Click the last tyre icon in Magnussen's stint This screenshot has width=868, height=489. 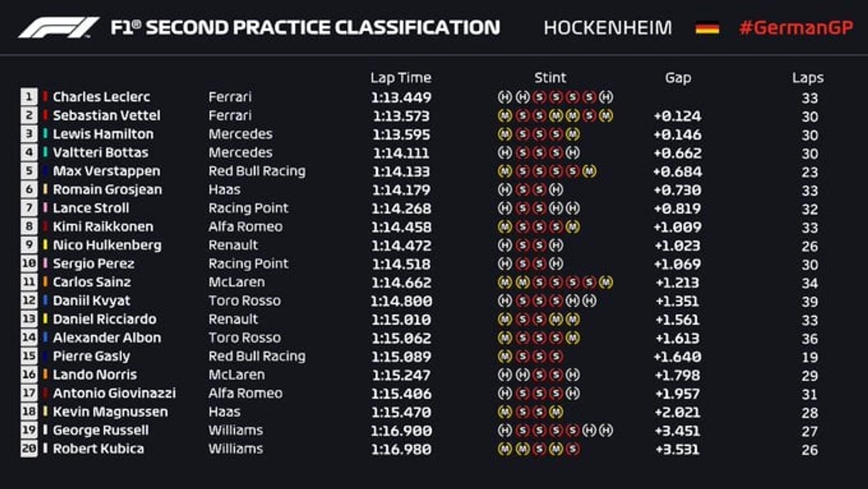tap(556, 412)
